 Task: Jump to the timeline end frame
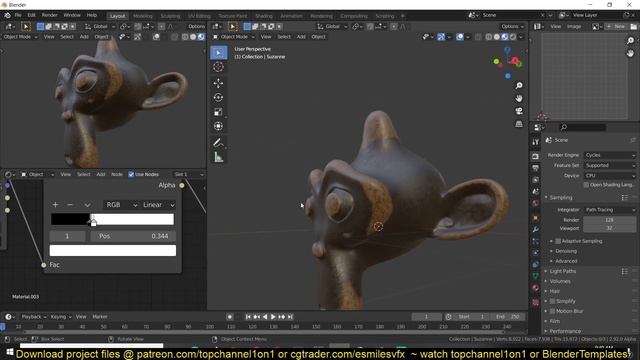[x=290, y=317]
